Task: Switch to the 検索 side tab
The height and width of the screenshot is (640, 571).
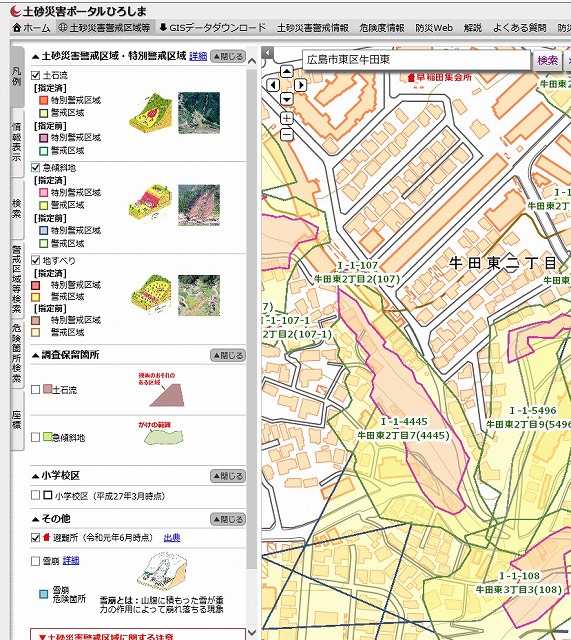Action: (x=16, y=208)
